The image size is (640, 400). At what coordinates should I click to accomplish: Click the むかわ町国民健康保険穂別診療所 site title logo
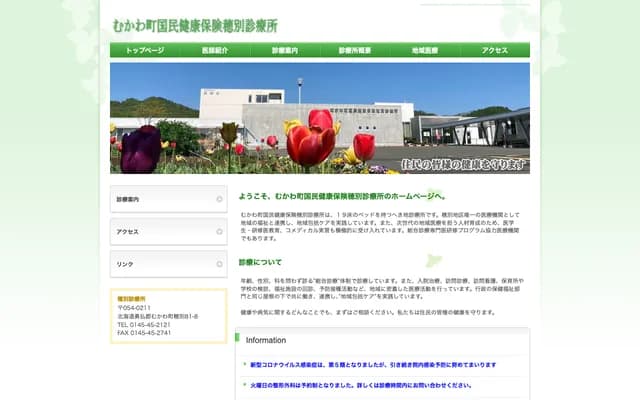[x=195, y=26]
